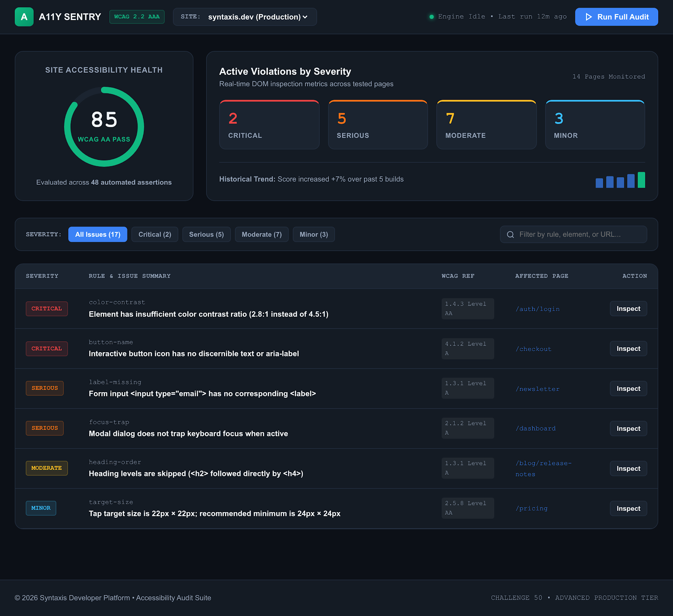
Task: Open the /newsletter page link
Action: (x=538, y=389)
